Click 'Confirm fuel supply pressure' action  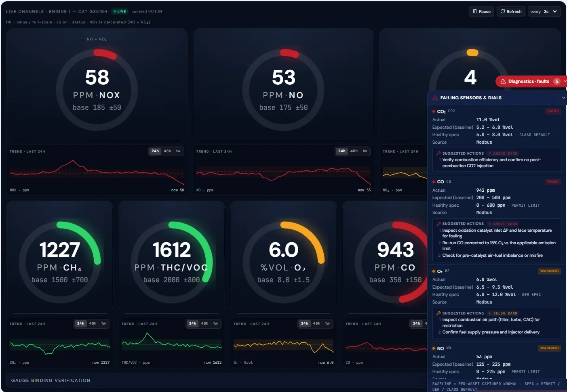491,332
